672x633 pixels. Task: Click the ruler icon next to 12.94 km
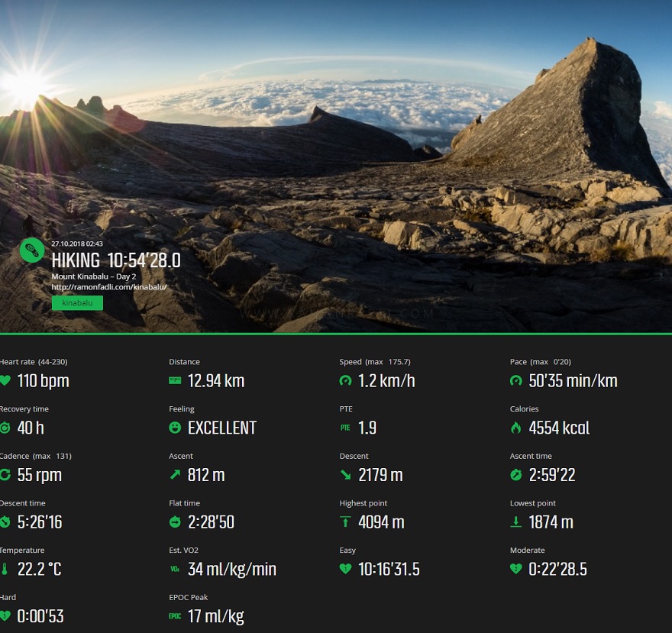click(x=175, y=380)
